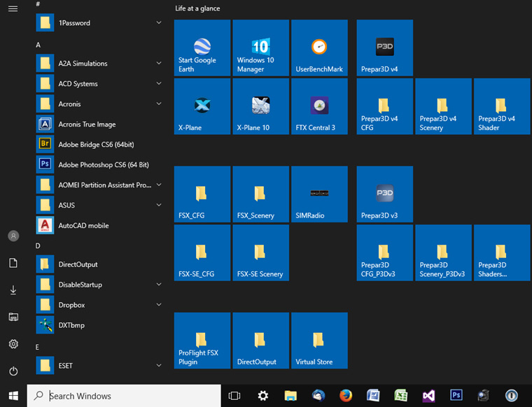Expand the ASUS folder arrow
The image size is (532, 407).
[x=159, y=206]
